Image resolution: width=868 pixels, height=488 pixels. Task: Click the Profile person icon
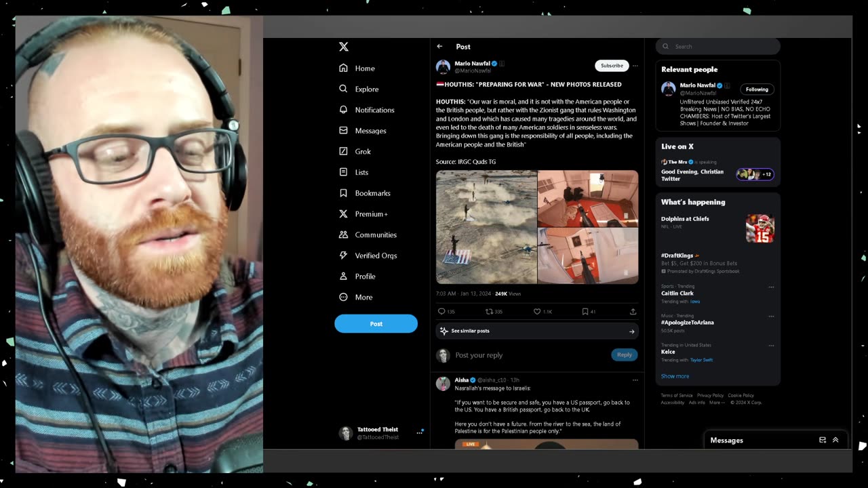click(x=343, y=277)
